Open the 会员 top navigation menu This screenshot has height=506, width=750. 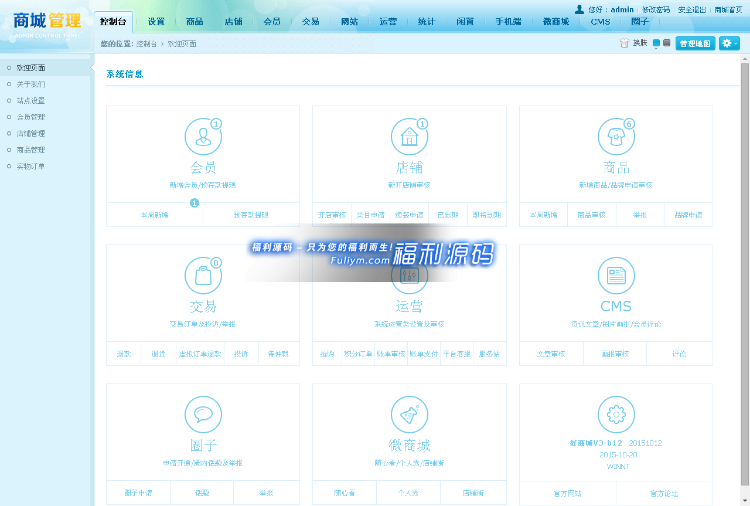click(272, 22)
